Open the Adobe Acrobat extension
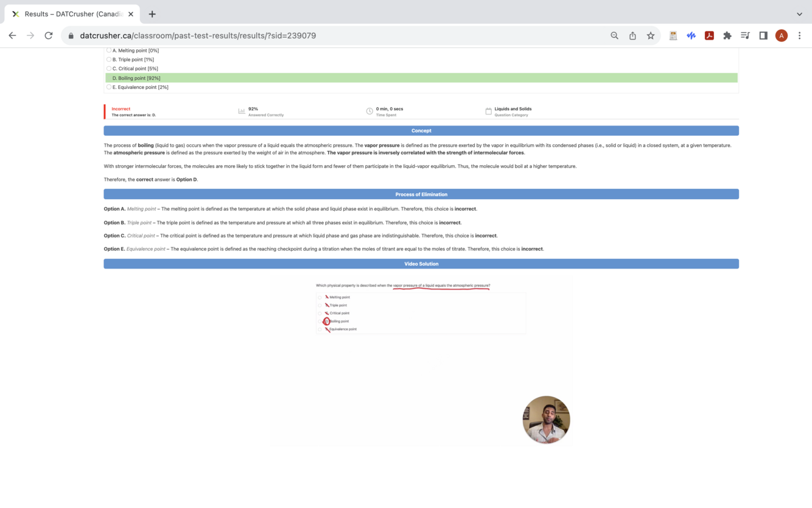The height and width of the screenshot is (508, 812). coord(709,35)
